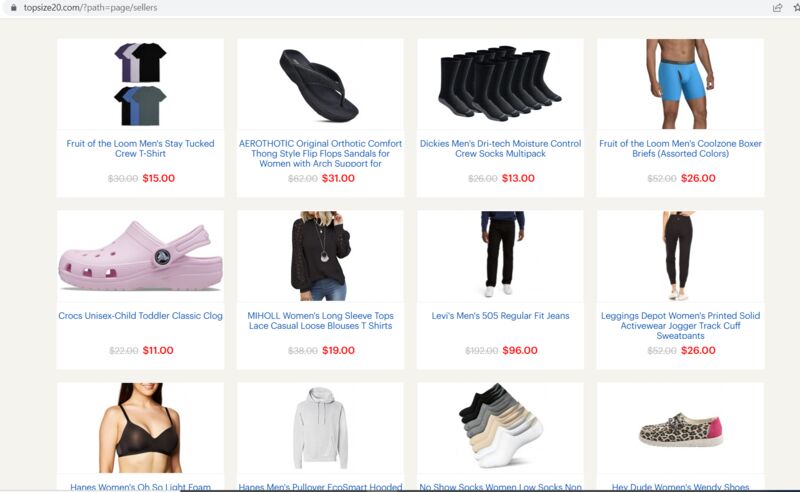Open Leggings Depot Jogger Sweatpants link
The height and width of the screenshot is (492, 800).
680,325
